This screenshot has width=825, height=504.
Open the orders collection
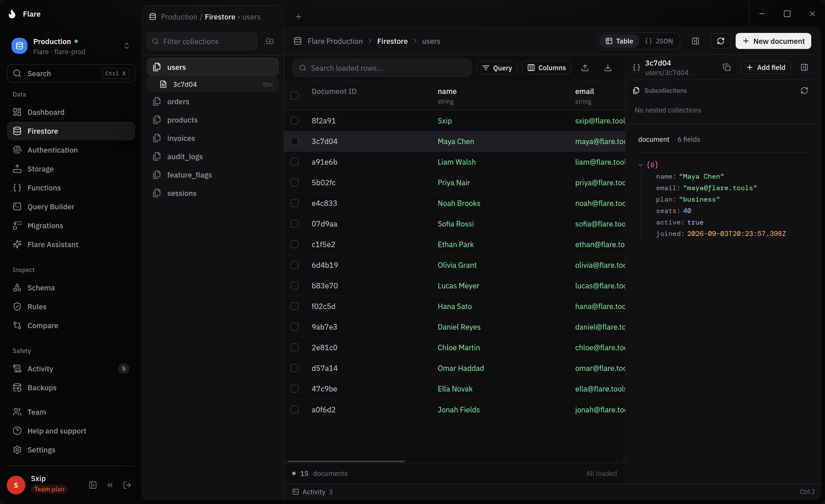(x=213, y=101)
